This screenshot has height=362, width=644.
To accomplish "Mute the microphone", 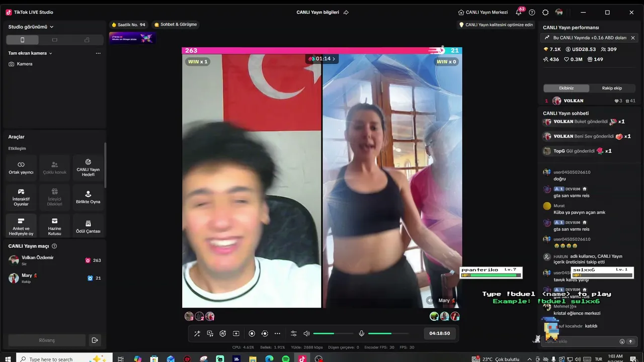I will (361, 333).
